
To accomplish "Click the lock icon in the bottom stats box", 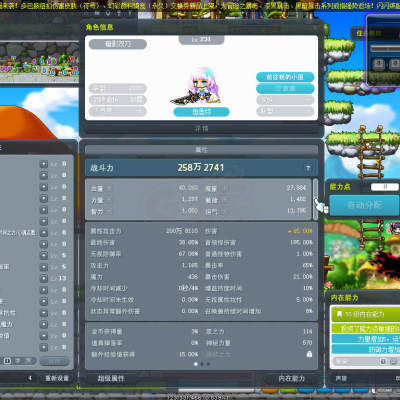I will [x=309, y=354].
